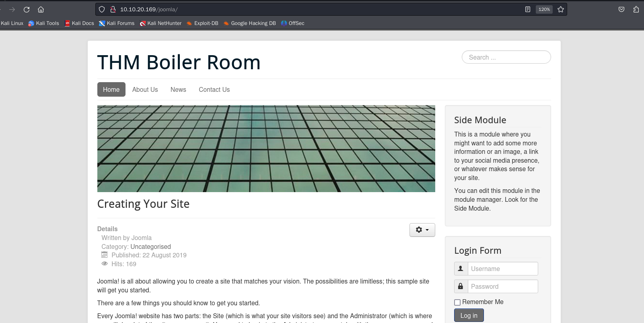Click the lock icon beside Password
The image size is (644, 323).
pos(461,286)
